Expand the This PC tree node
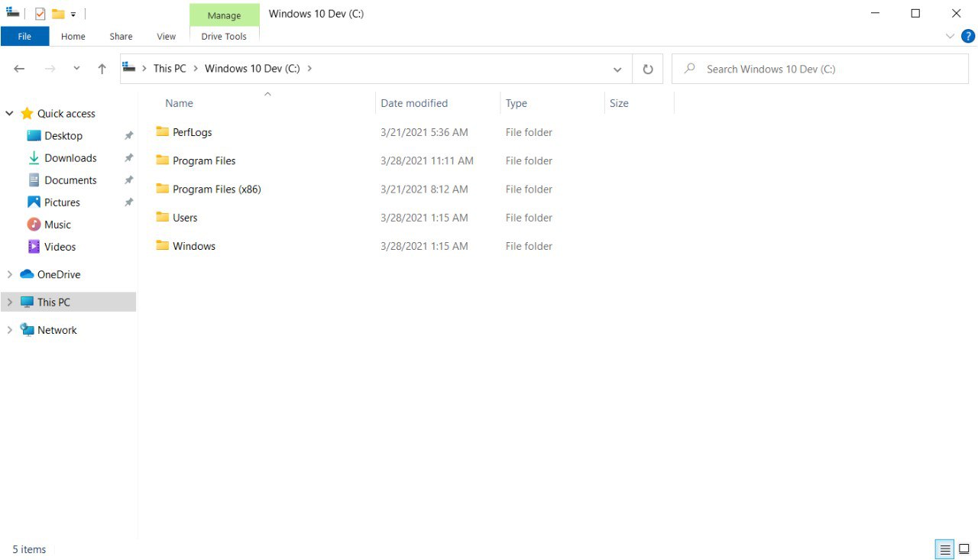978x560 pixels. click(x=10, y=303)
